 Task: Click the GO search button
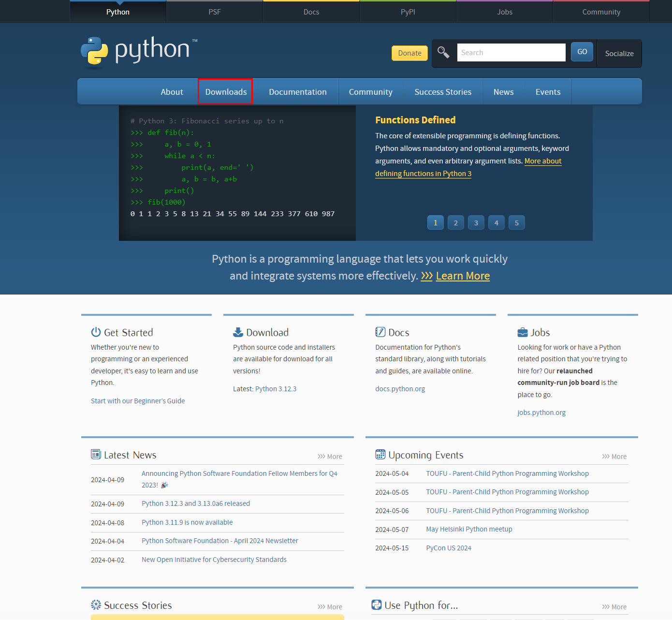[582, 52]
